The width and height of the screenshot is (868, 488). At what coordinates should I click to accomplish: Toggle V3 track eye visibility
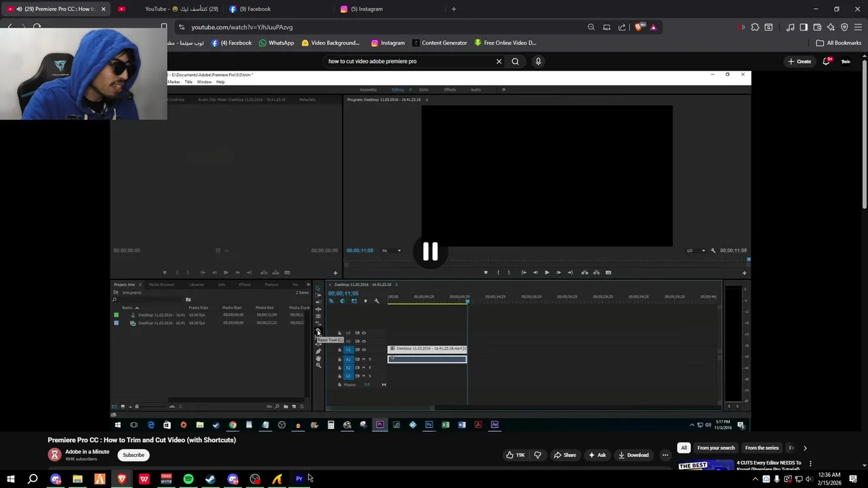[363, 333]
